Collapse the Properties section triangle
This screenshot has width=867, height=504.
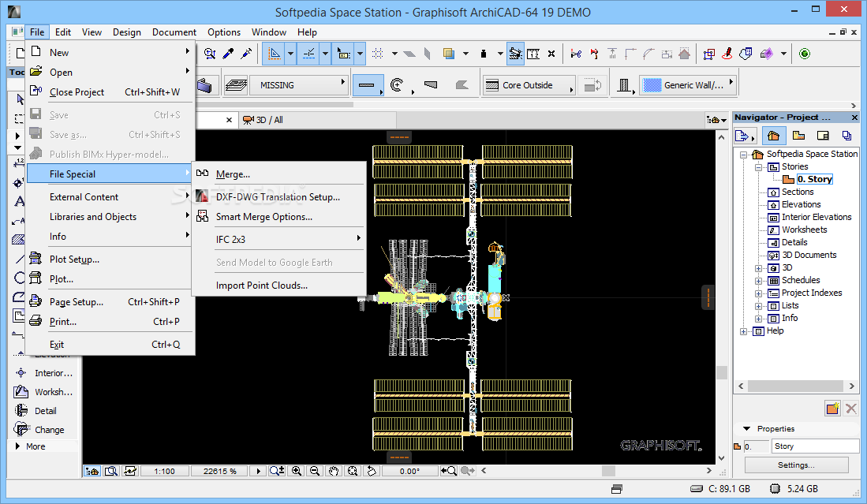(746, 428)
